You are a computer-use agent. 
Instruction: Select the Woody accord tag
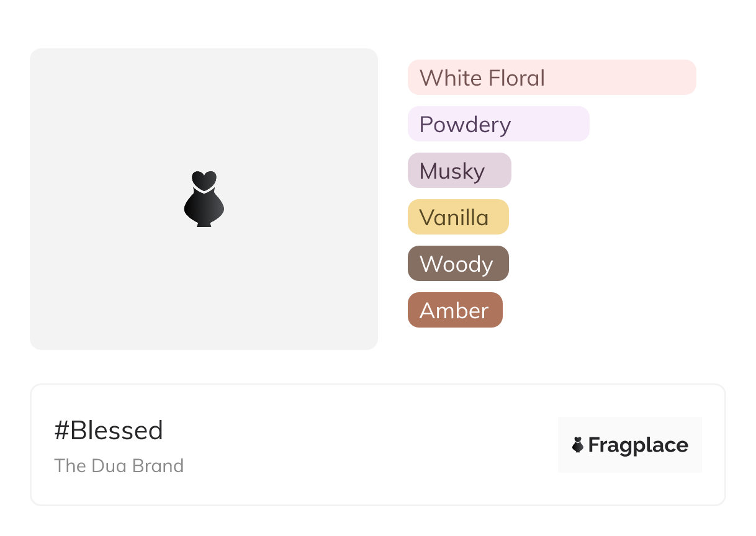457,264
